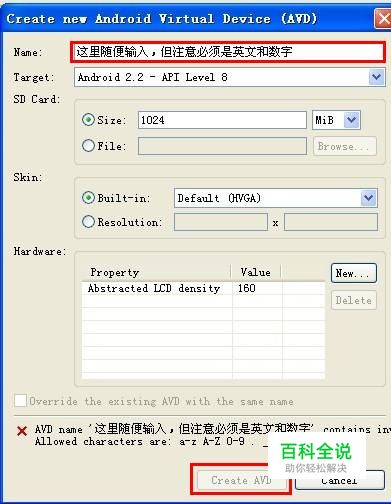391x504 pixels.
Task: Click the Create AVD button
Action: (x=241, y=480)
